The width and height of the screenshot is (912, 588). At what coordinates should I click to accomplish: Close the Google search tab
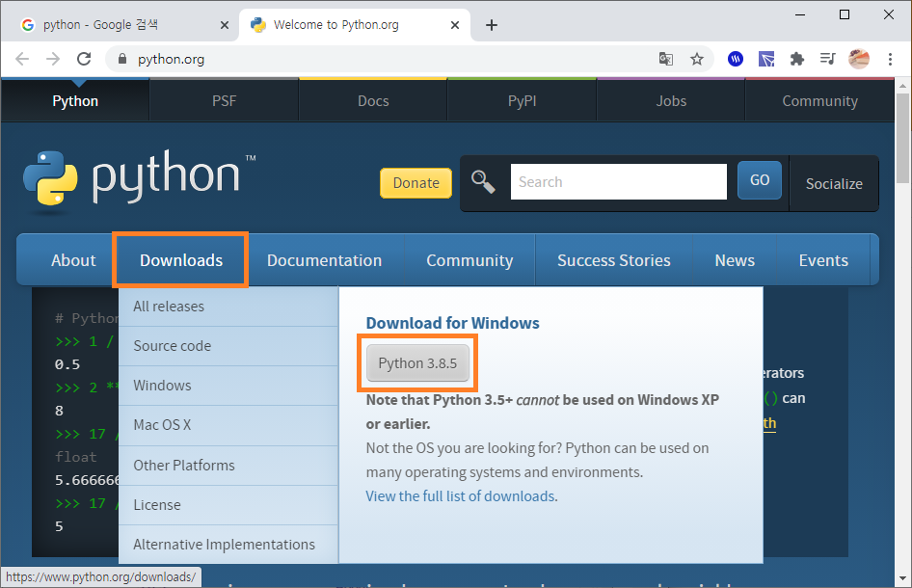click(x=225, y=25)
